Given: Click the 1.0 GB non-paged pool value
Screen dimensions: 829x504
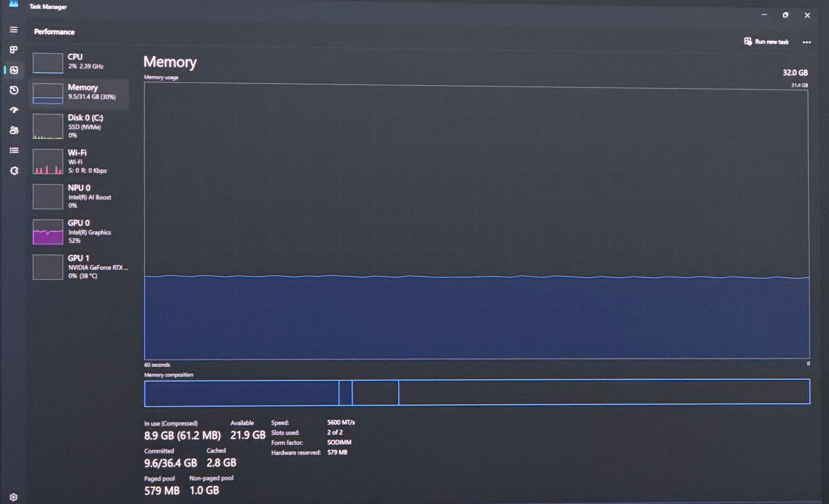Looking at the screenshot, I should click(204, 491).
